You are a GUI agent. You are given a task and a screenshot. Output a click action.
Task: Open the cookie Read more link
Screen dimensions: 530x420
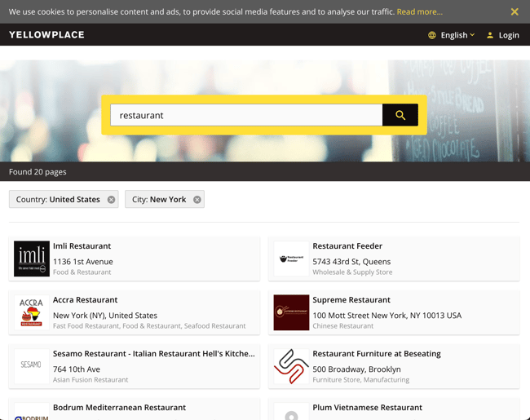[x=419, y=12]
